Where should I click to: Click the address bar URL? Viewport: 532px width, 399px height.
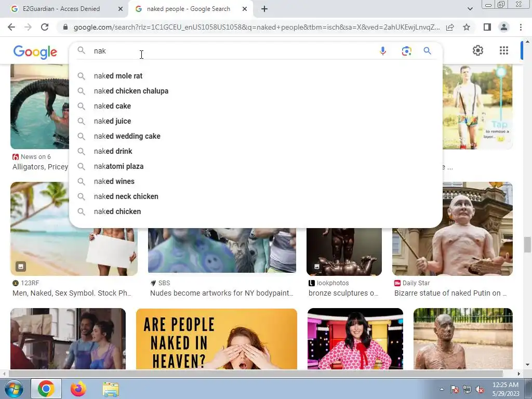(257, 27)
